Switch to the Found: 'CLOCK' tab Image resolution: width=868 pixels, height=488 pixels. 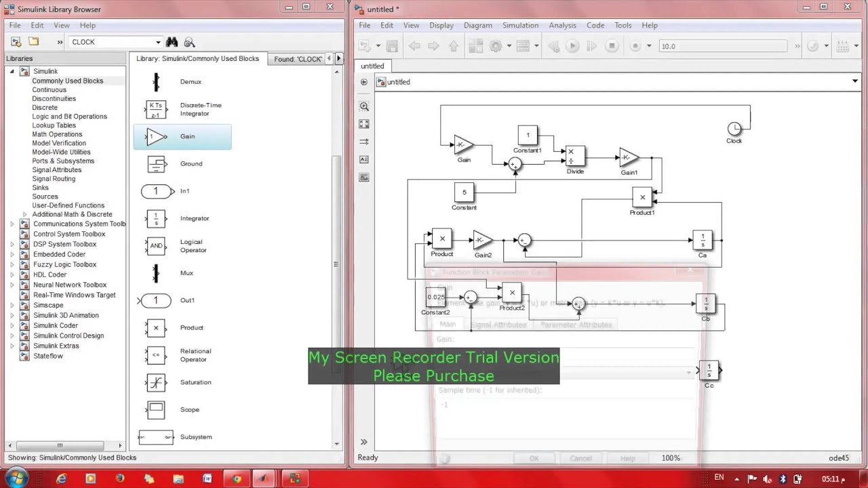click(296, 59)
